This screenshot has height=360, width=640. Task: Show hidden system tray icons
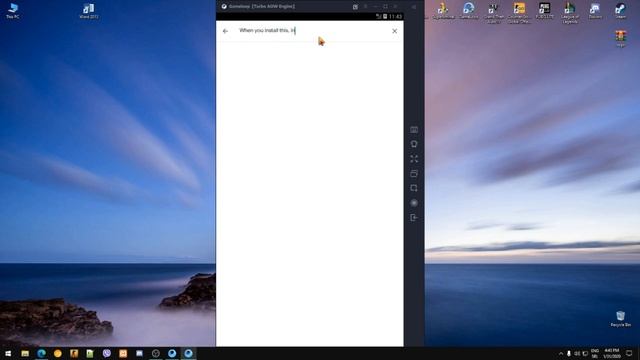(561, 353)
